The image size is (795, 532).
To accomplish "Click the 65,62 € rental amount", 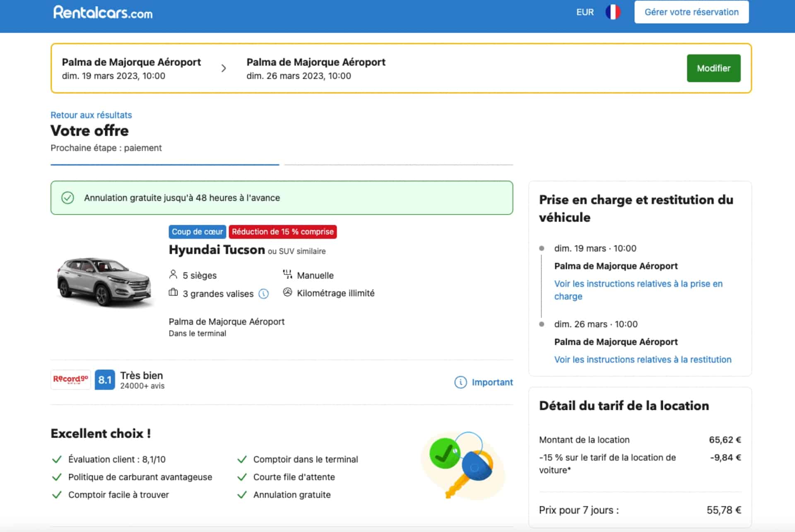I will click(725, 440).
